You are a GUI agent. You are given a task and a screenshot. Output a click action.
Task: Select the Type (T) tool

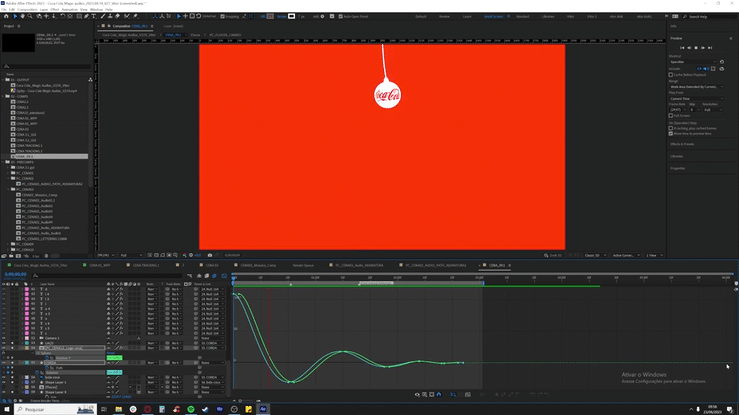[x=94, y=16]
